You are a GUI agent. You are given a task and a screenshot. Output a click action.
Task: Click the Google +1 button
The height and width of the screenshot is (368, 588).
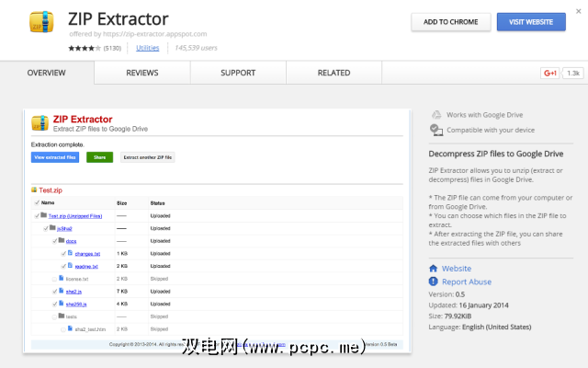click(x=549, y=73)
